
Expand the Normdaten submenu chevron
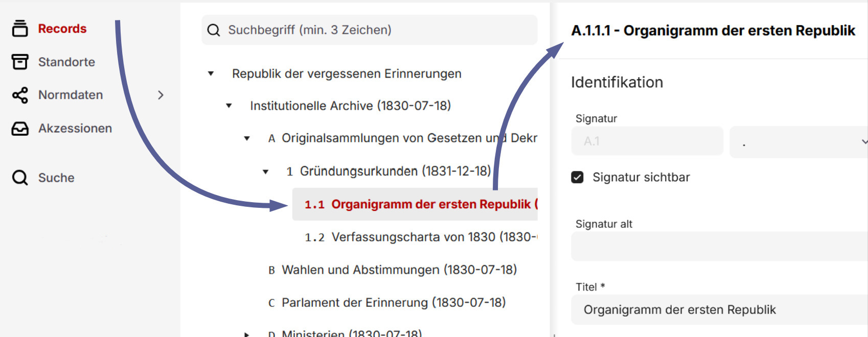pyautogui.click(x=161, y=95)
